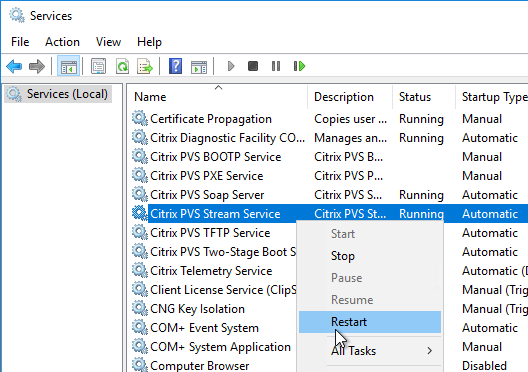Viewport: 528px width, 372px height.
Task: Select Citrix PVS PXE Service row
Action: click(206, 176)
